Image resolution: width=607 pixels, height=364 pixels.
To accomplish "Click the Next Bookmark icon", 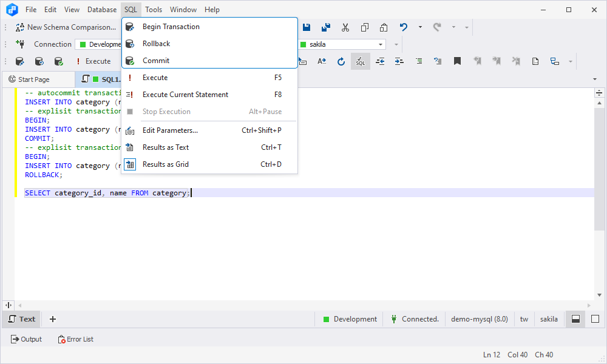I will click(497, 61).
